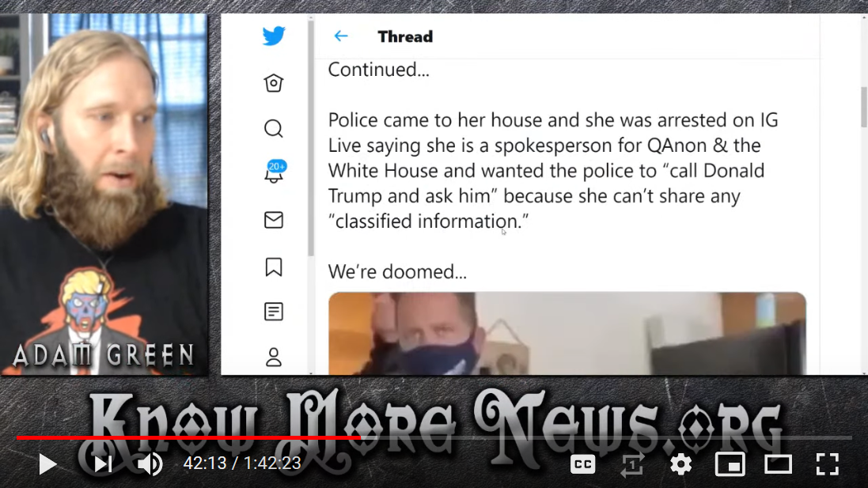Open the Messages envelope icon

[x=274, y=220]
